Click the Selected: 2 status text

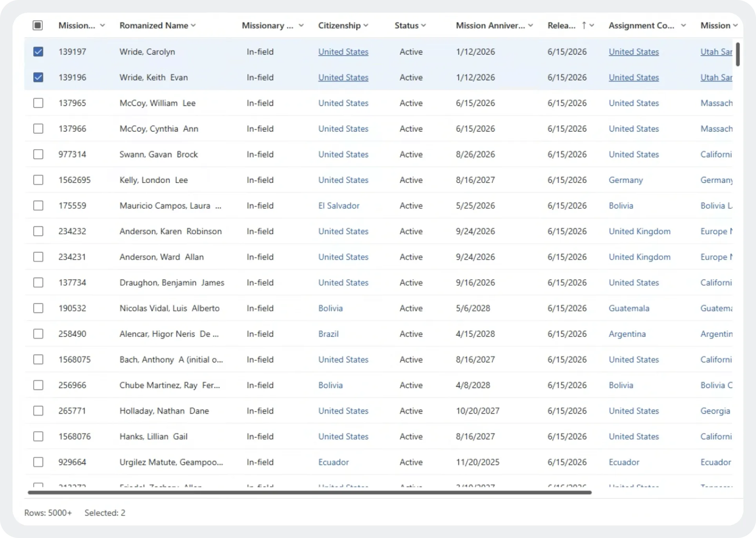point(105,513)
